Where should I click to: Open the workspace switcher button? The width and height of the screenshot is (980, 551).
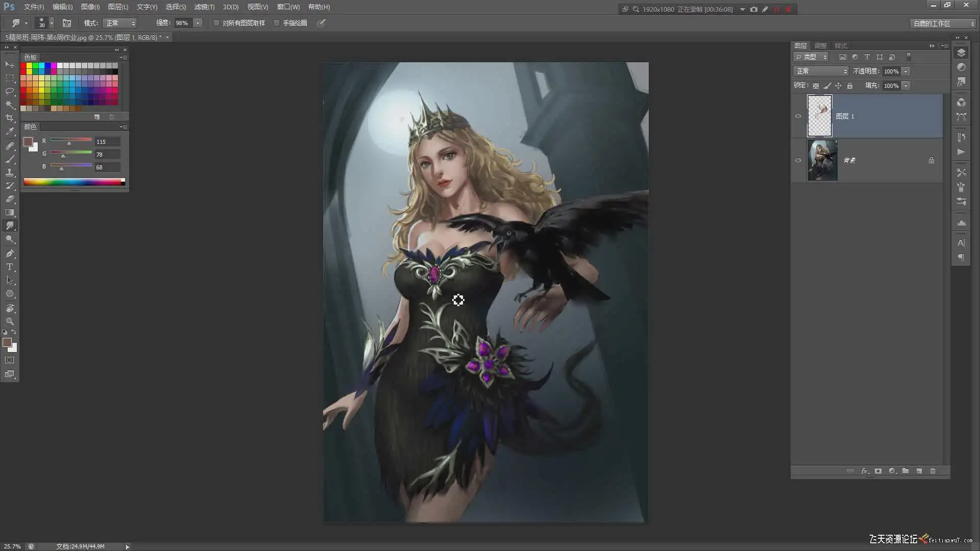[943, 23]
